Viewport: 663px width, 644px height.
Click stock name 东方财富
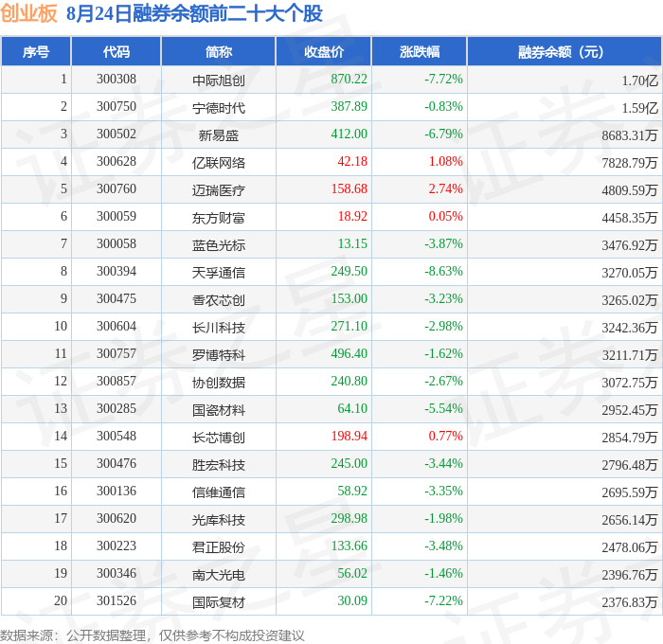219,218
